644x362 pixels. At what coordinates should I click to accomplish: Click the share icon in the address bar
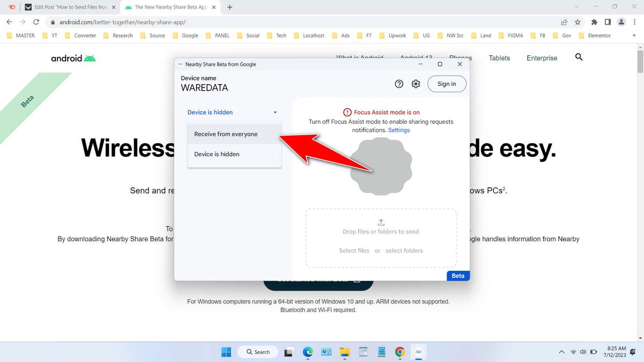click(563, 23)
